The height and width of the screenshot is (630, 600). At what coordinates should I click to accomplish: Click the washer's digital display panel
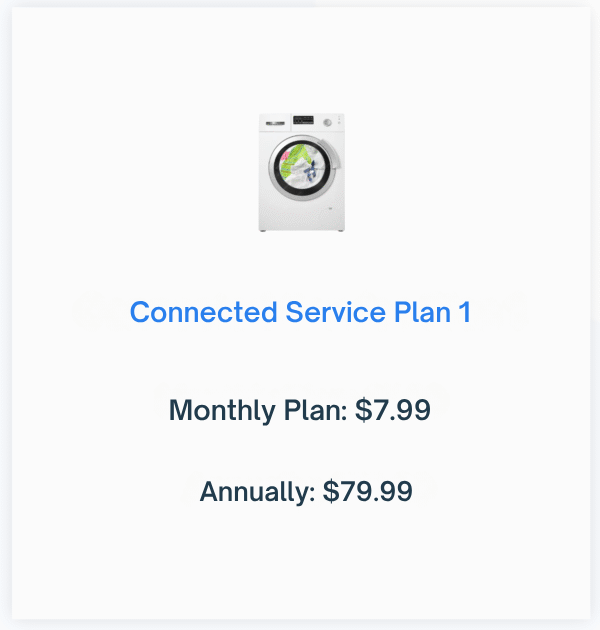click(303, 120)
